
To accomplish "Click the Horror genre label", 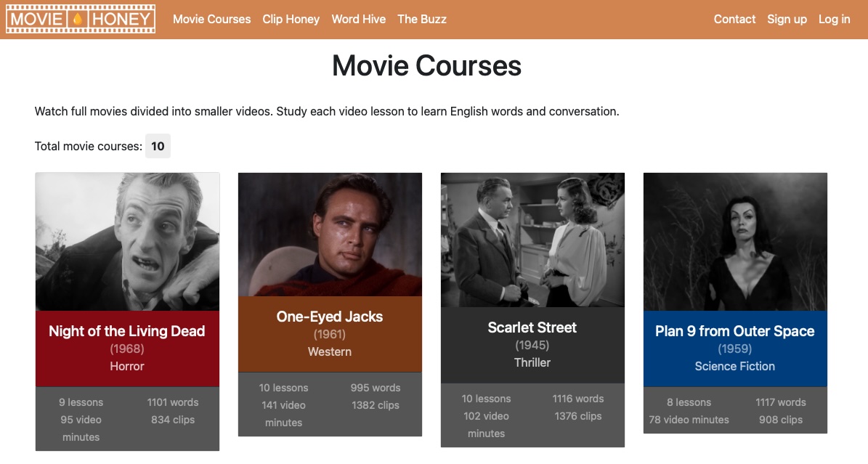I will point(126,366).
